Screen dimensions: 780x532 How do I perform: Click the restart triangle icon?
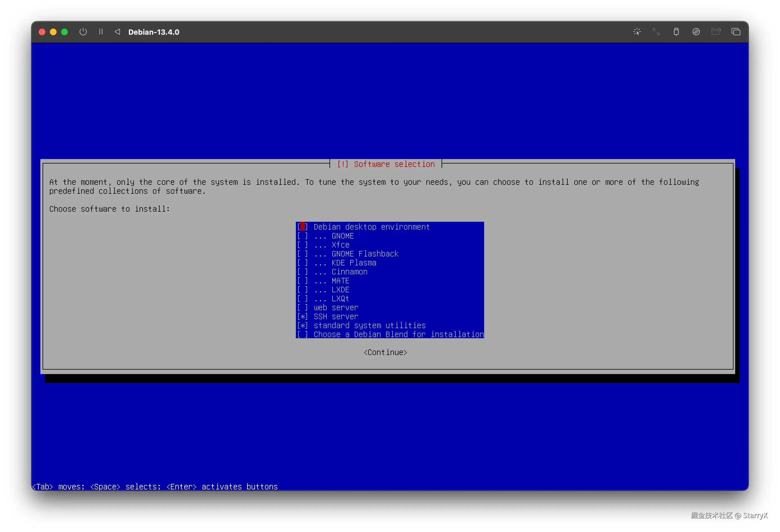click(x=117, y=32)
